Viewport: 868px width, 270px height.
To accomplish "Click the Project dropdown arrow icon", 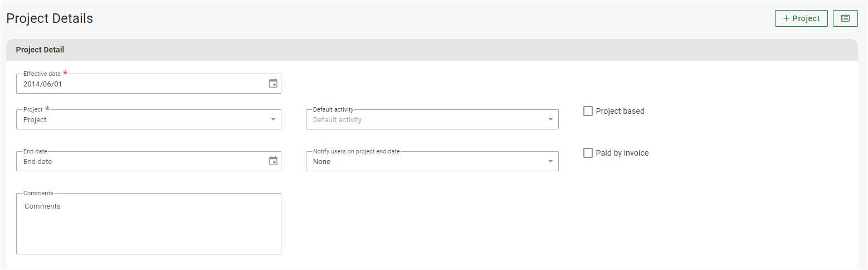I will tap(273, 119).
